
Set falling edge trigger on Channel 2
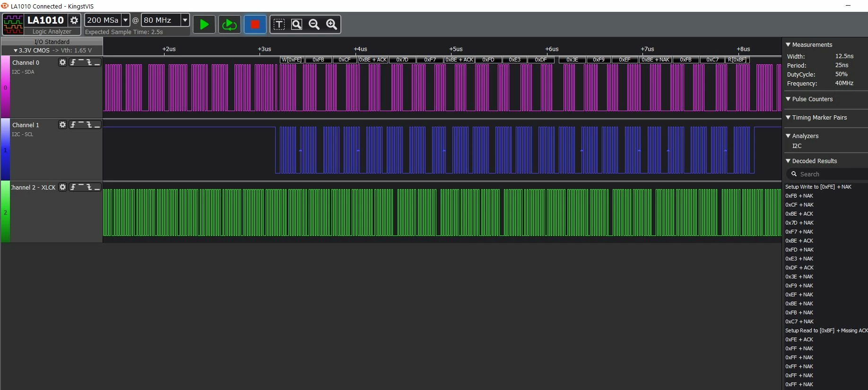(x=89, y=187)
